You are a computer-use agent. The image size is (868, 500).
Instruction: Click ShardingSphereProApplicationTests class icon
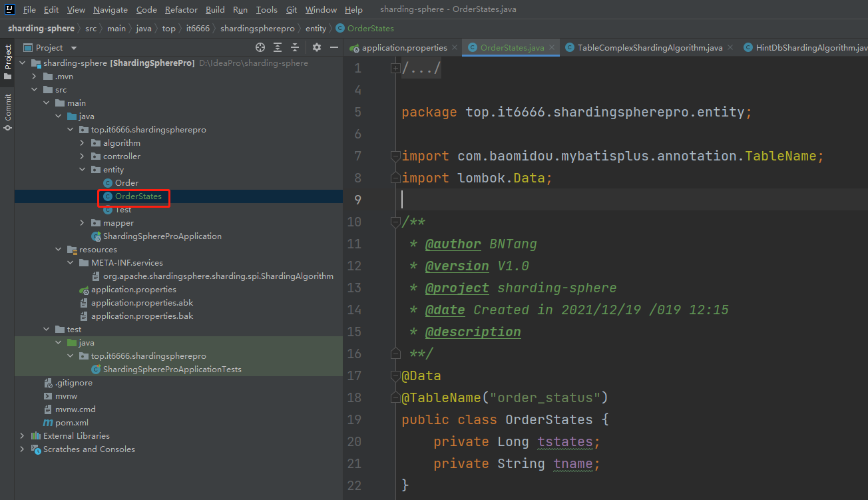click(96, 370)
